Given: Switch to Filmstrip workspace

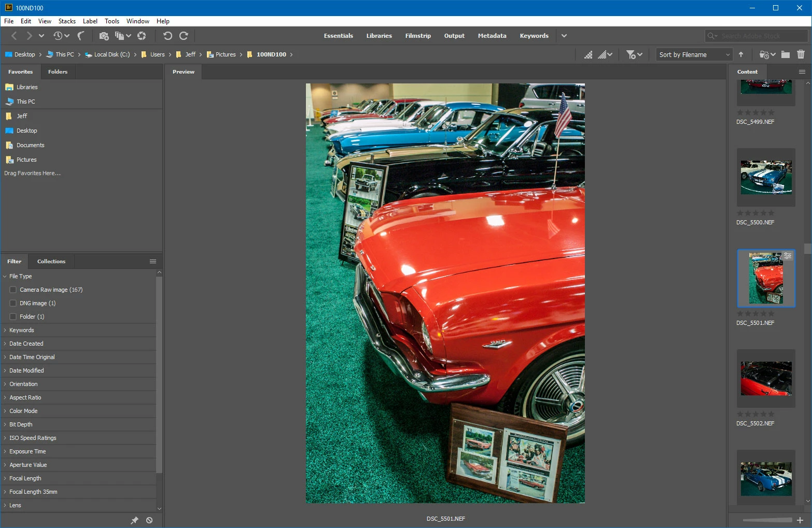Looking at the screenshot, I should pos(418,36).
